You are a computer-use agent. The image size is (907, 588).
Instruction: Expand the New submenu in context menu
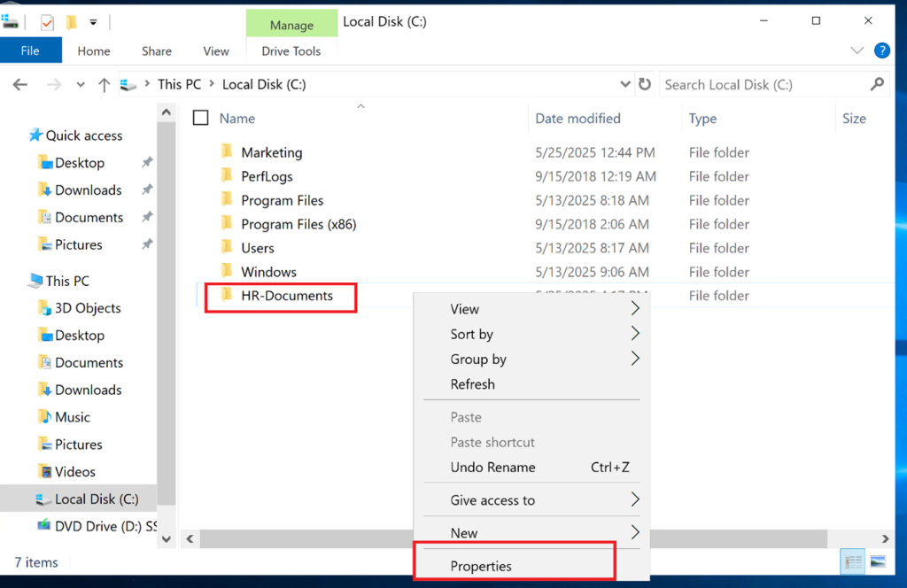point(634,532)
